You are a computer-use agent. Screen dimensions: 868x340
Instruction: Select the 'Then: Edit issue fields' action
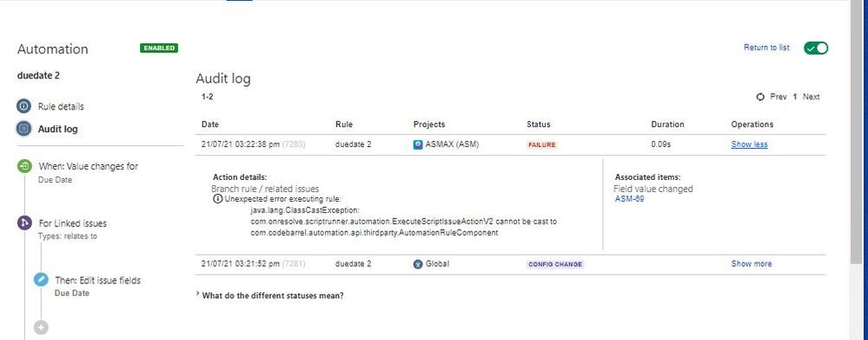coord(97,280)
